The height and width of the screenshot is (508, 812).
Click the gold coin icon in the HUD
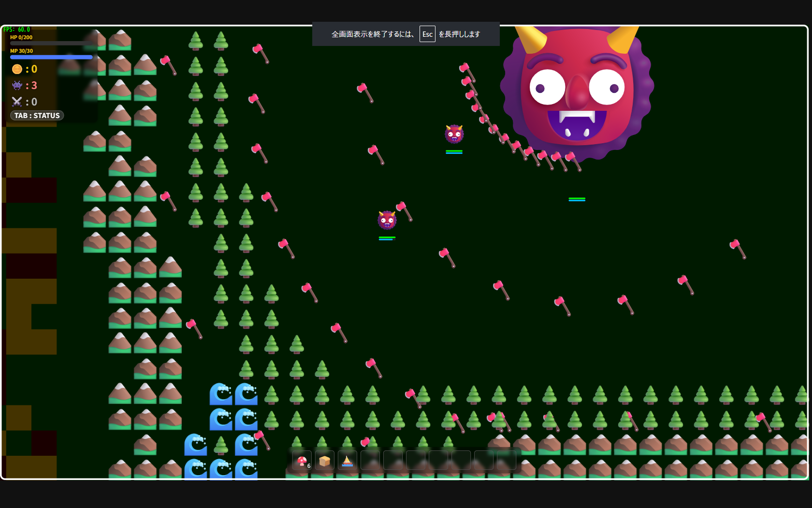coord(17,69)
